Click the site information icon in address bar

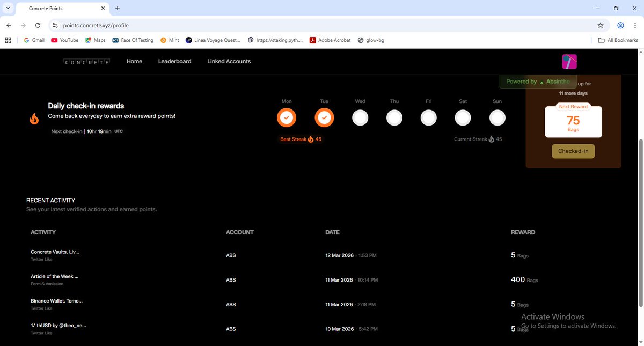click(54, 25)
